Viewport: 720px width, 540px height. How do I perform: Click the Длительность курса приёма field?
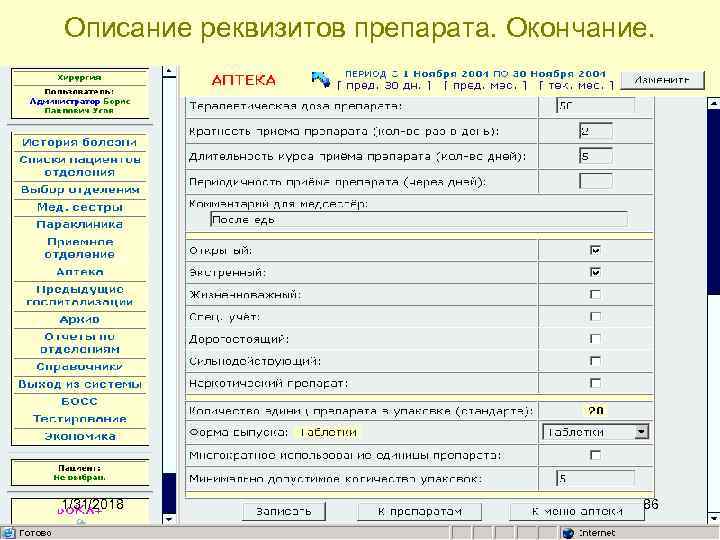click(595, 156)
